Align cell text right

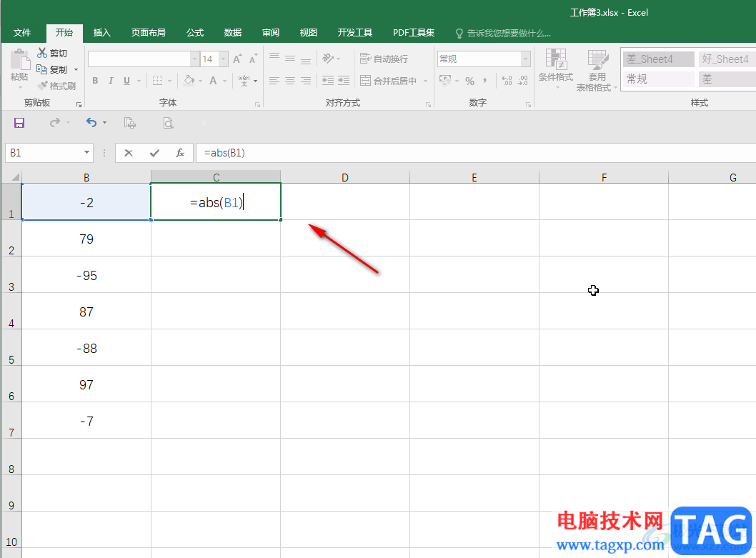point(306,81)
